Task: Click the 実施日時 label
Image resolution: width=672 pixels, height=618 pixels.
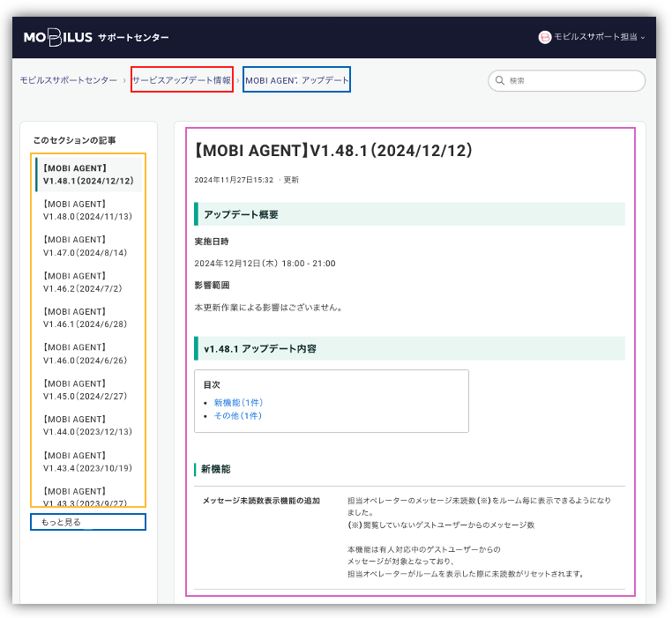Action: point(212,242)
